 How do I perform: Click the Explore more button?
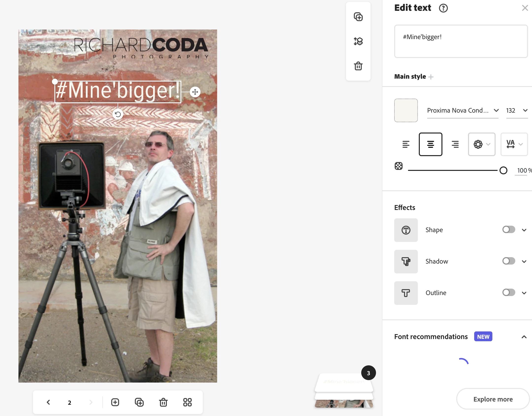coord(493,399)
